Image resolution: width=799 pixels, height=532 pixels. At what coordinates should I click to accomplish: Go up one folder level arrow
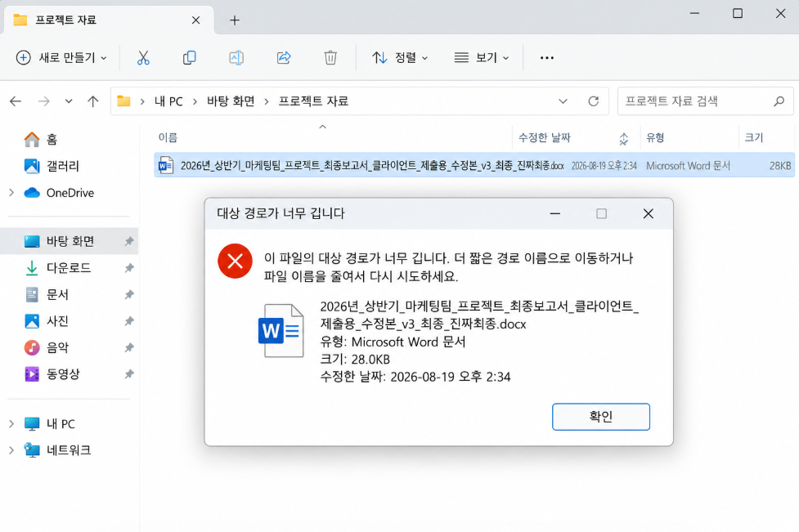click(x=92, y=101)
